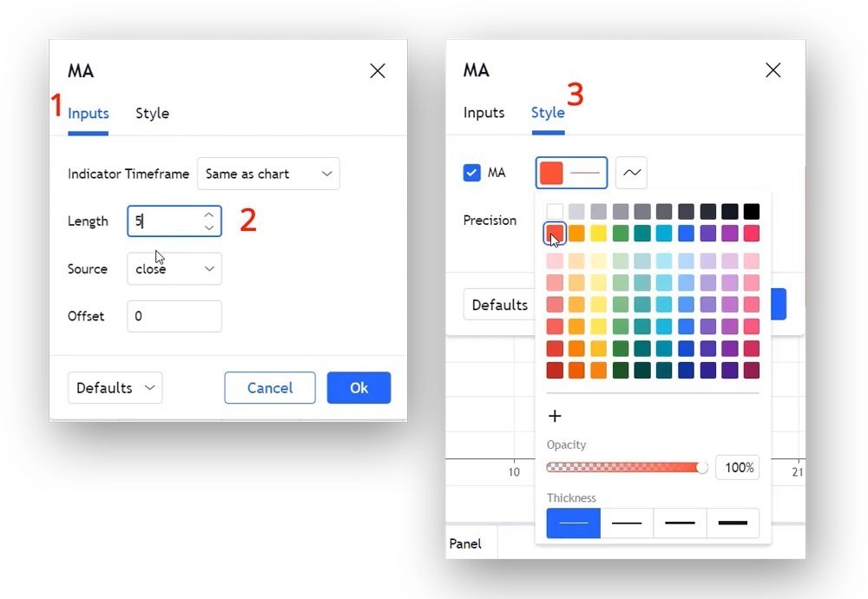Select the thickest line thickness option
The image size is (868, 599).
click(733, 523)
